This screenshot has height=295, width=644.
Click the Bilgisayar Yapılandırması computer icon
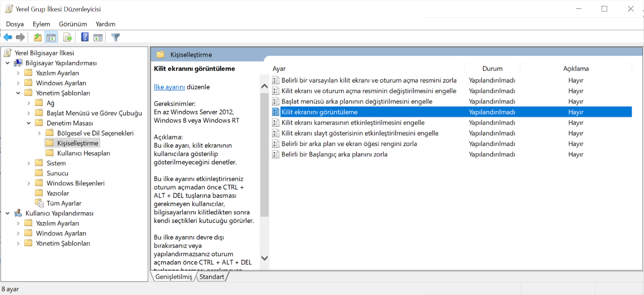[x=18, y=63]
